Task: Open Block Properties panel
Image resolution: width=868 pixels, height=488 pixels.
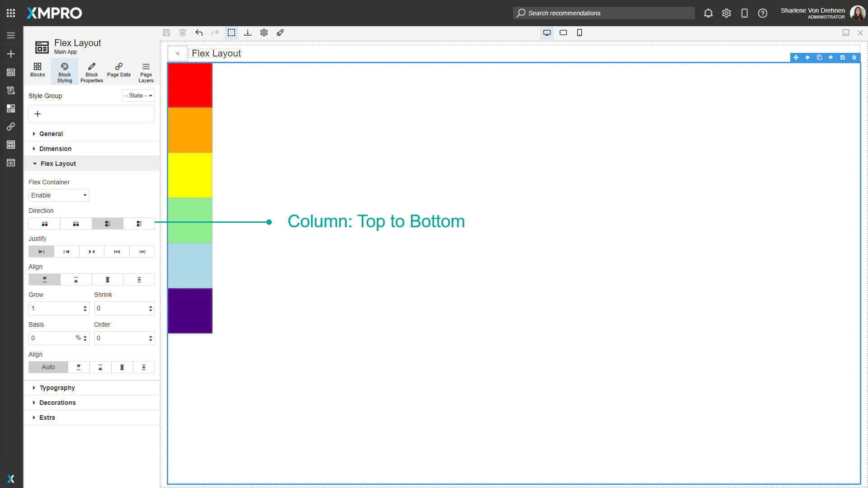Action: pos(91,71)
